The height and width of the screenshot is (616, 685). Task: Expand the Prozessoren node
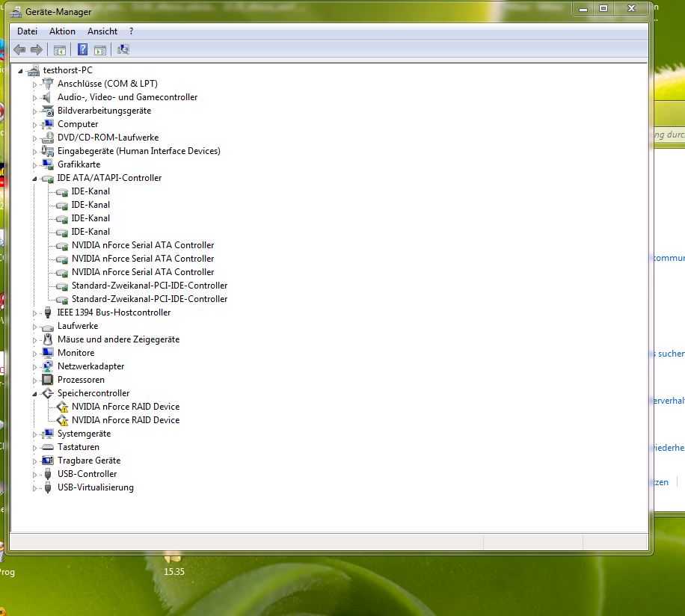[34, 381]
